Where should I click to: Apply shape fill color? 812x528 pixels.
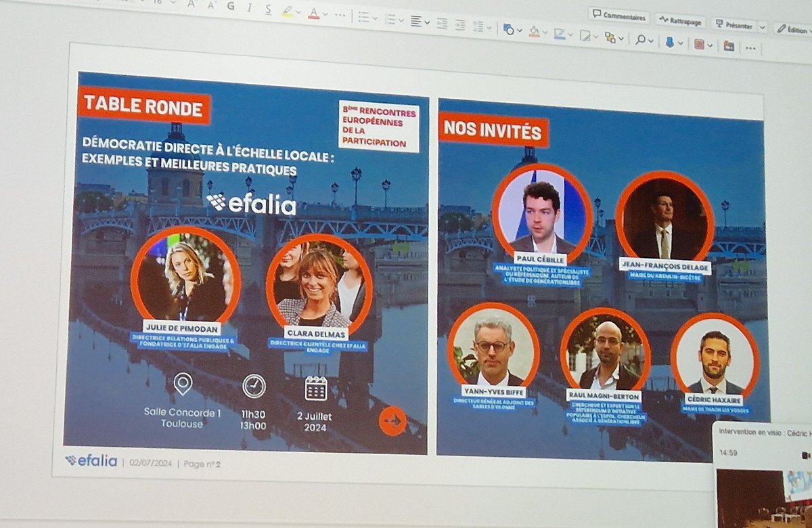[x=535, y=30]
